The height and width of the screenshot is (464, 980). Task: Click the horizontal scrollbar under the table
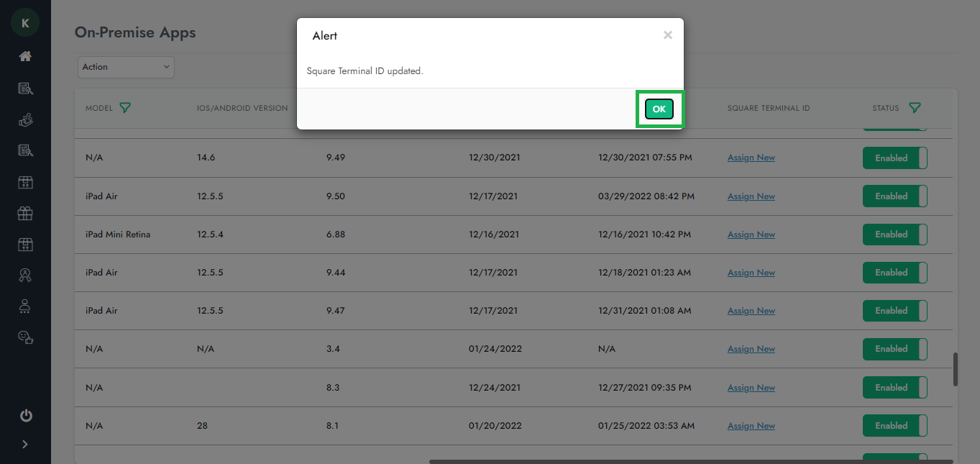(x=690, y=461)
